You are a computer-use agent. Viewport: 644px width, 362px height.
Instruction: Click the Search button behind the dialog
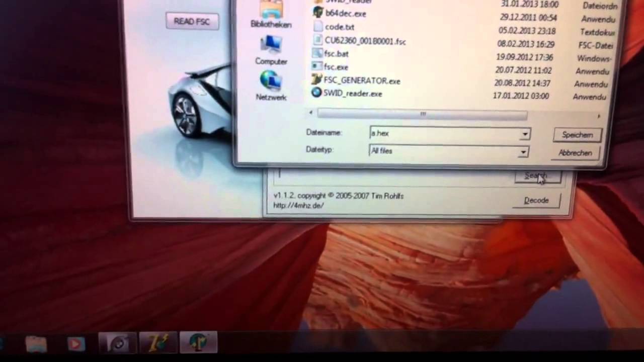coord(536,176)
